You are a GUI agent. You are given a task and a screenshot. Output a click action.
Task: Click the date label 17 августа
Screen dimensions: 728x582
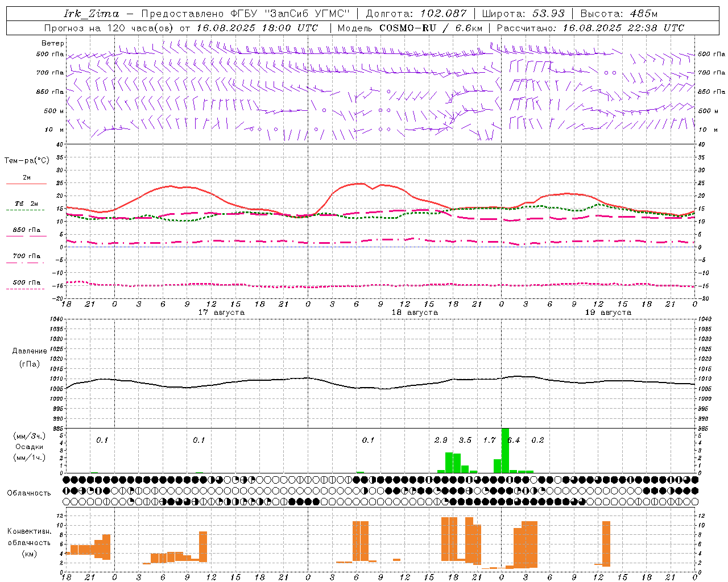(x=221, y=313)
